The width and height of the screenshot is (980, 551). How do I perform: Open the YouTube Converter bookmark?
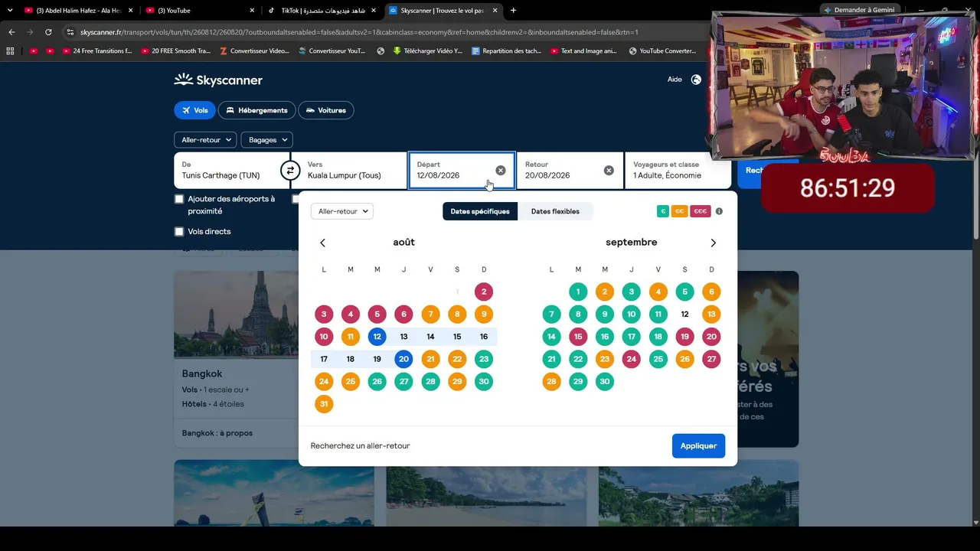pos(662,51)
